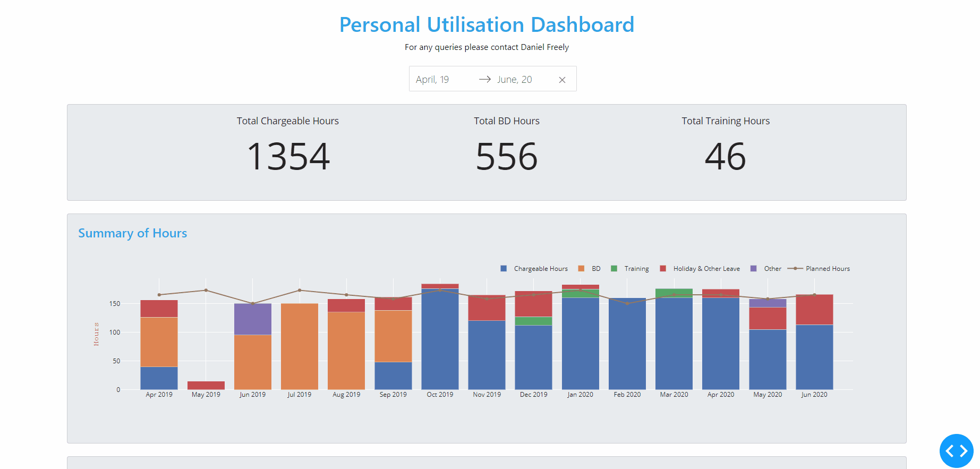Select the purple segment in Jun 2019
Screen dimensions: 980x469
(253, 319)
